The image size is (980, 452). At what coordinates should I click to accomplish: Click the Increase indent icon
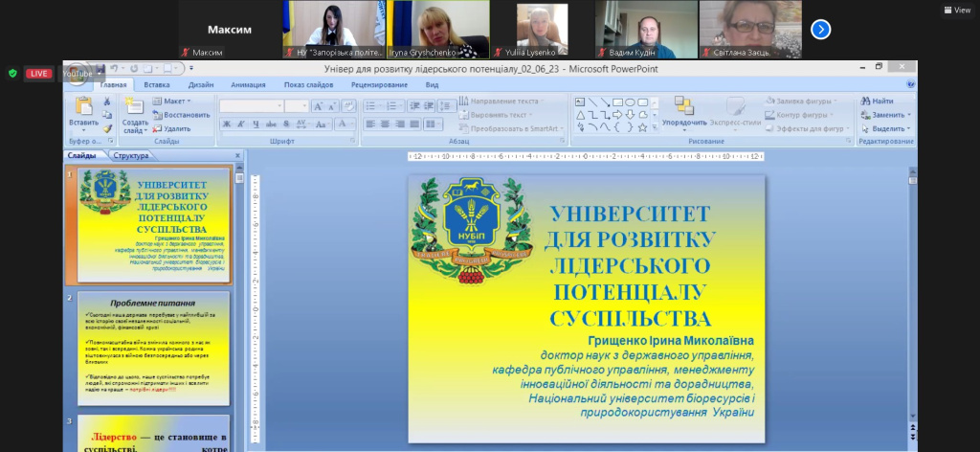tap(428, 106)
